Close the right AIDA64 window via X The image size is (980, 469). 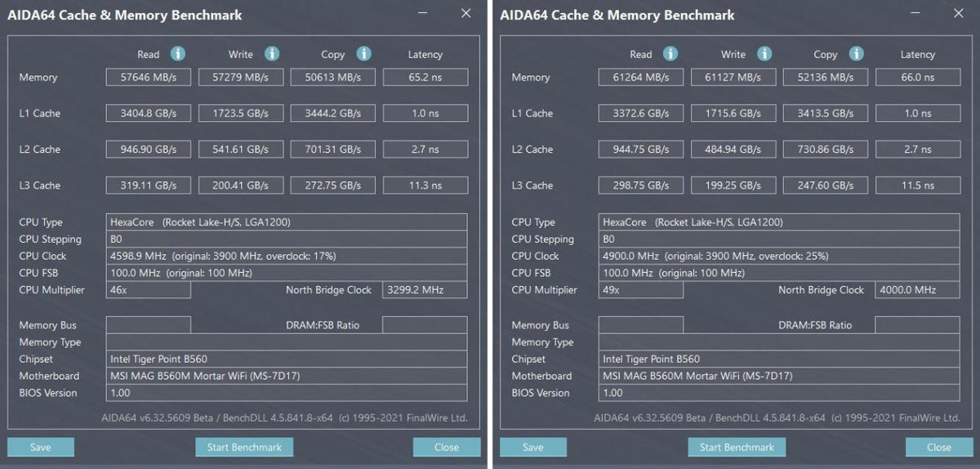pyautogui.click(x=959, y=13)
